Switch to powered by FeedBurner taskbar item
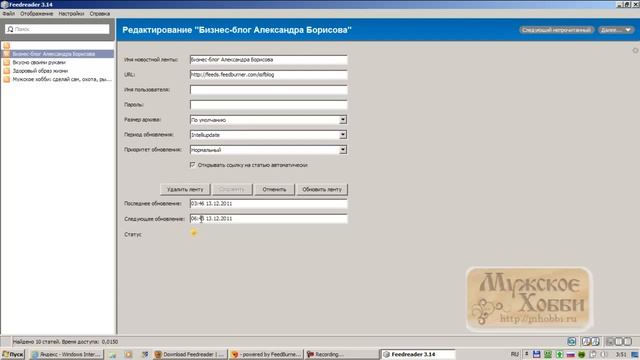 [266, 354]
